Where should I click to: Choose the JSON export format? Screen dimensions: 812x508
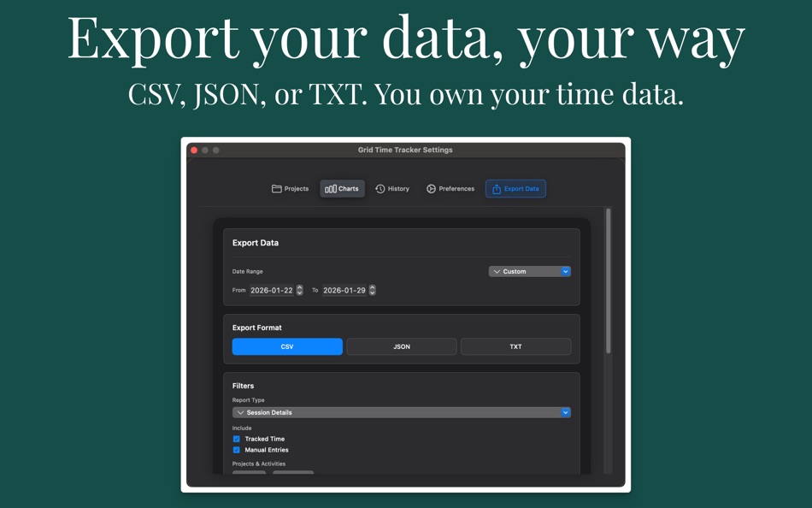[401, 346]
